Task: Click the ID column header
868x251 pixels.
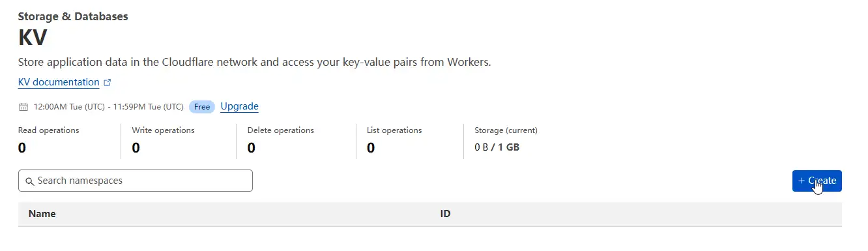Action: [445, 214]
